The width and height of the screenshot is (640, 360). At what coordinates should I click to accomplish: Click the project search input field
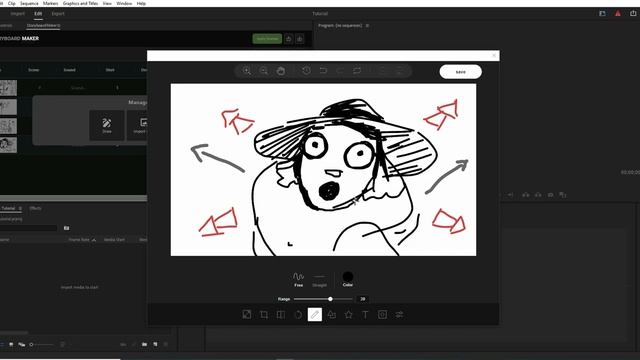tap(29, 228)
